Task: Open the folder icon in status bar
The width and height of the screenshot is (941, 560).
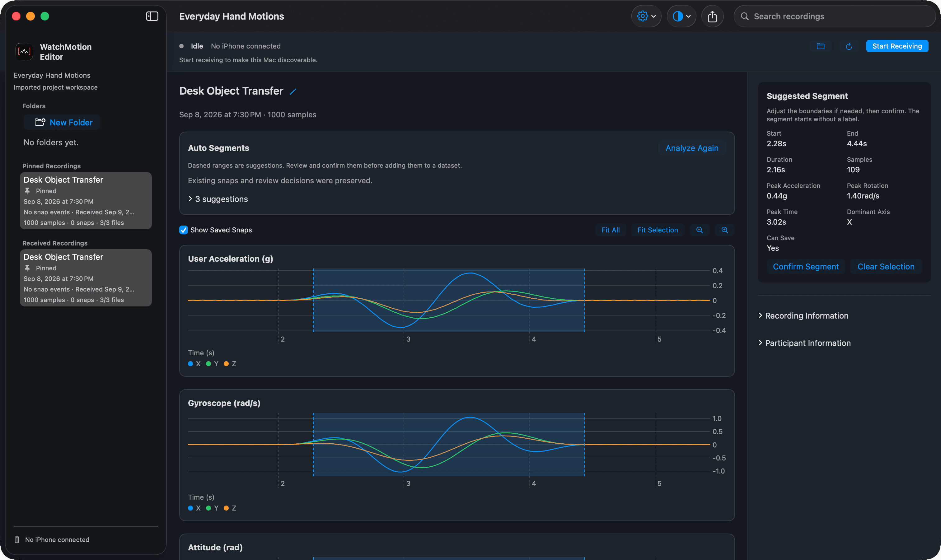Action: tap(821, 46)
